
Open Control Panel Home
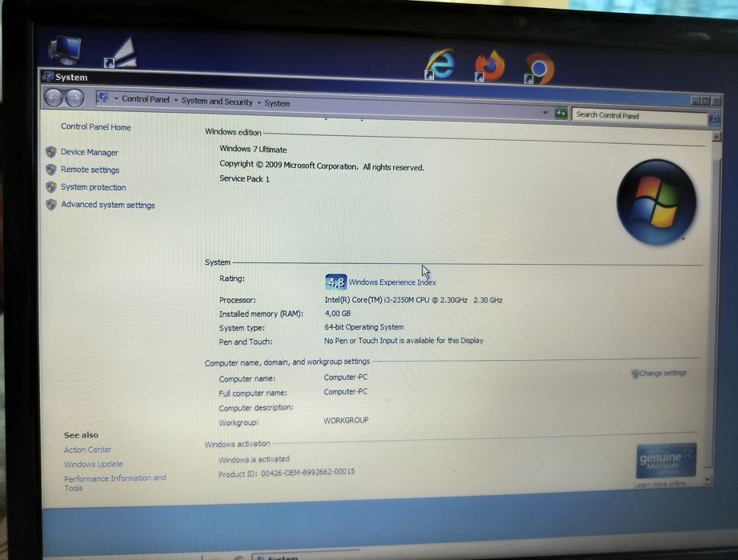tap(96, 126)
